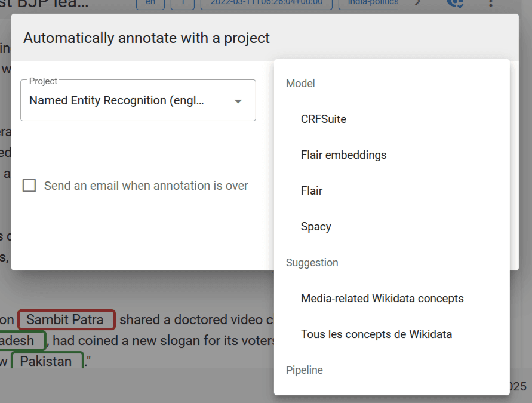The height and width of the screenshot is (403, 532).
Task: Enable the send email checkbox
Action: point(29,186)
